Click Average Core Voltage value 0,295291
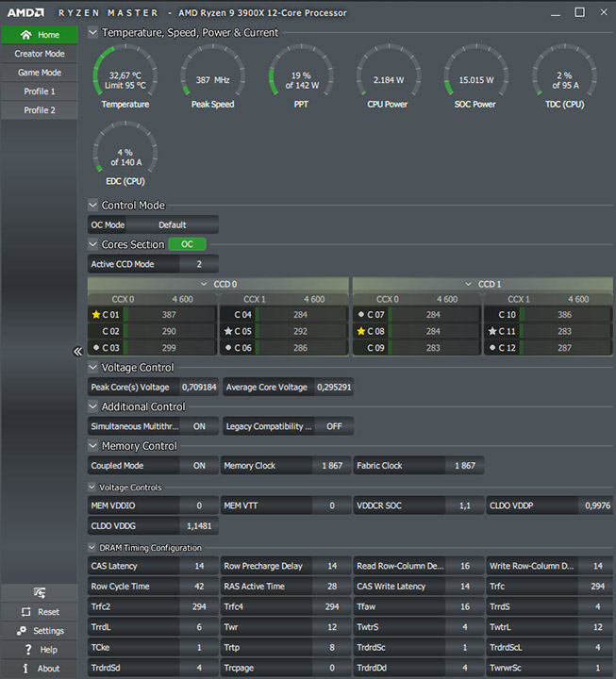Image resolution: width=616 pixels, height=679 pixels. (x=334, y=388)
